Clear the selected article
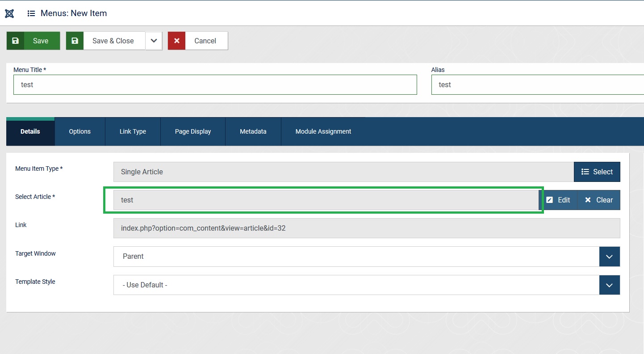The image size is (644, 354). click(x=599, y=200)
